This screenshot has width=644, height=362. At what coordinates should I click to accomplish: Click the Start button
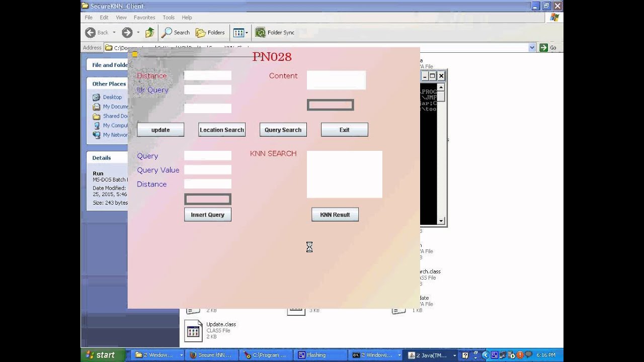click(x=99, y=355)
